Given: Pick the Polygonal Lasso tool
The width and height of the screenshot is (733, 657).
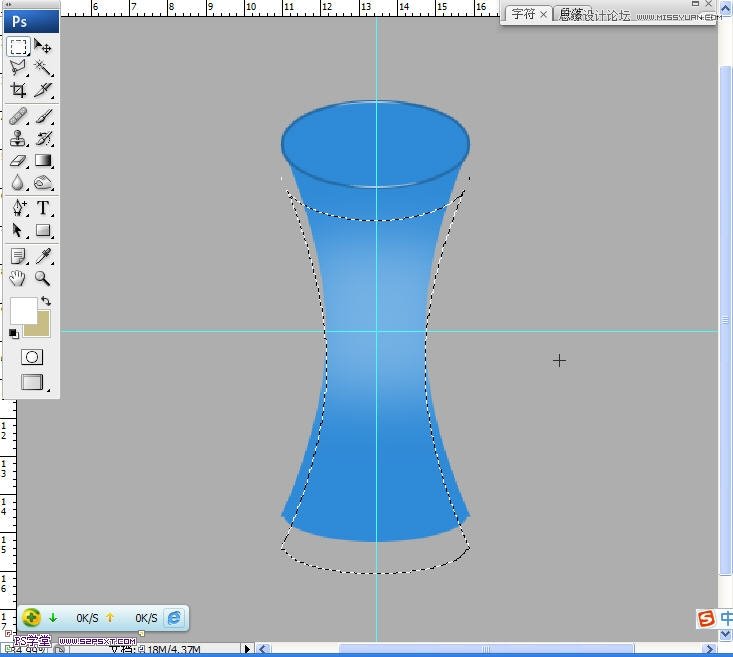Looking at the screenshot, I should click(x=18, y=68).
